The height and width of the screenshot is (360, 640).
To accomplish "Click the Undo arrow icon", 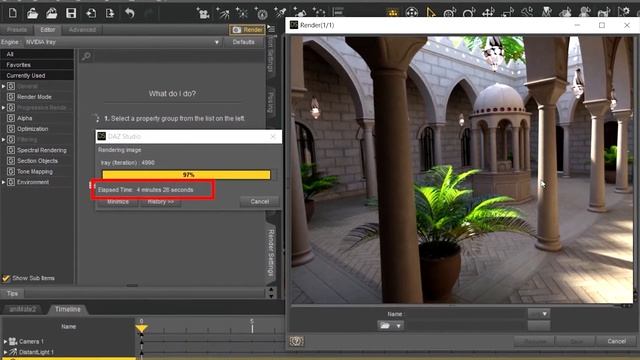I will point(130,13).
